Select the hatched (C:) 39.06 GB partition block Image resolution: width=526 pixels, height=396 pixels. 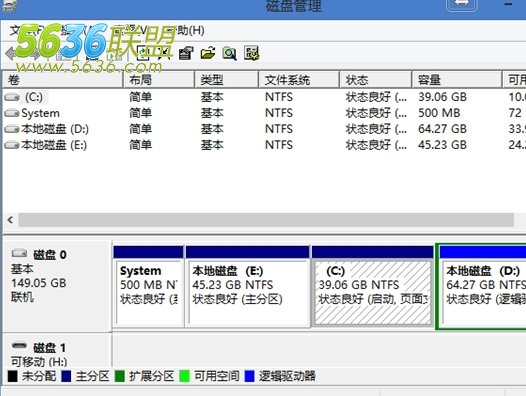(372, 286)
